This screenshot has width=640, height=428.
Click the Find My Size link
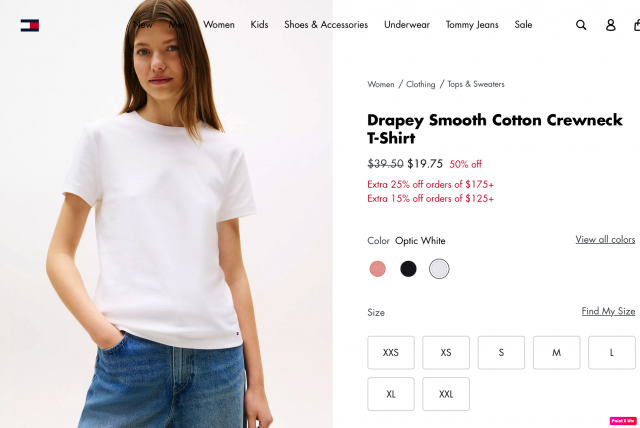608,311
